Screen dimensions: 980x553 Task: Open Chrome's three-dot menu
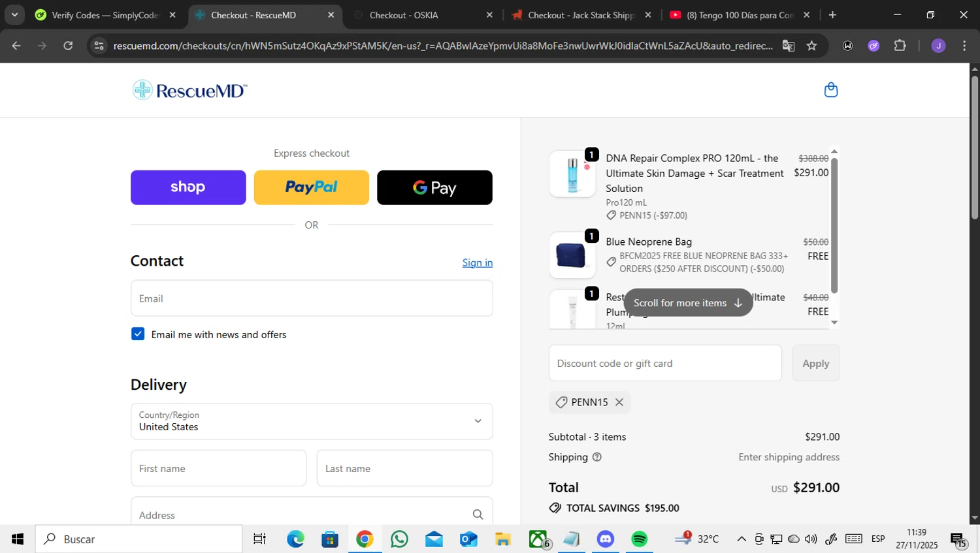tap(964, 46)
